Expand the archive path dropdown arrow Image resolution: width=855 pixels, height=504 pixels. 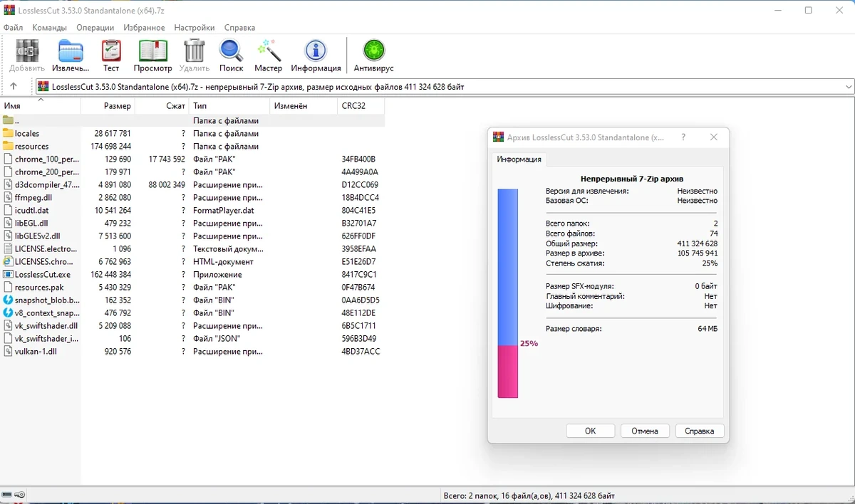tap(848, 87)
